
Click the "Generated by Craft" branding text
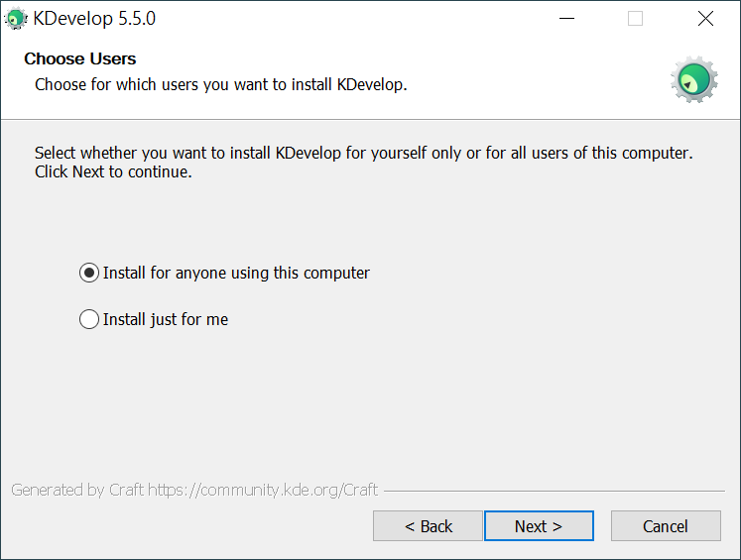[x=77, y=490]
